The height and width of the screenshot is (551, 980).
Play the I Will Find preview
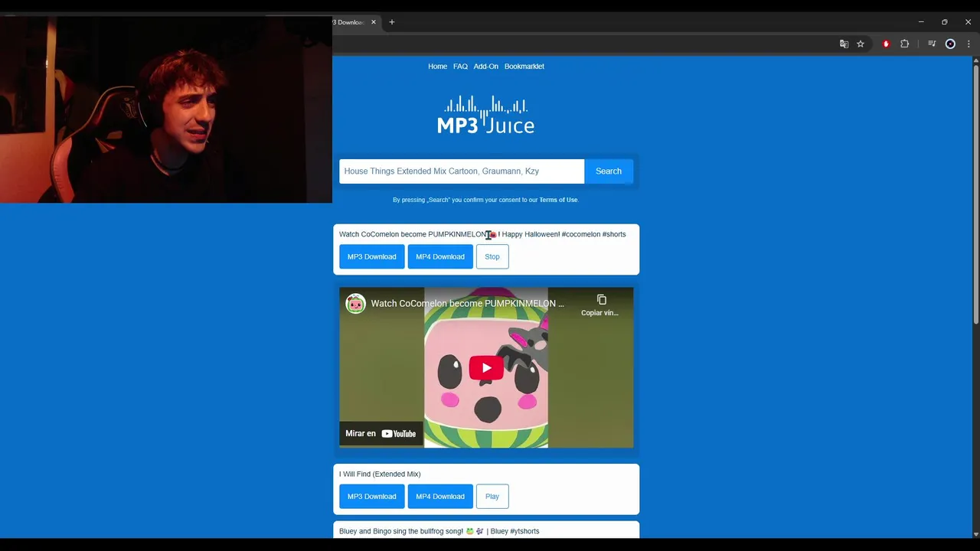click(x=492, y=496)
